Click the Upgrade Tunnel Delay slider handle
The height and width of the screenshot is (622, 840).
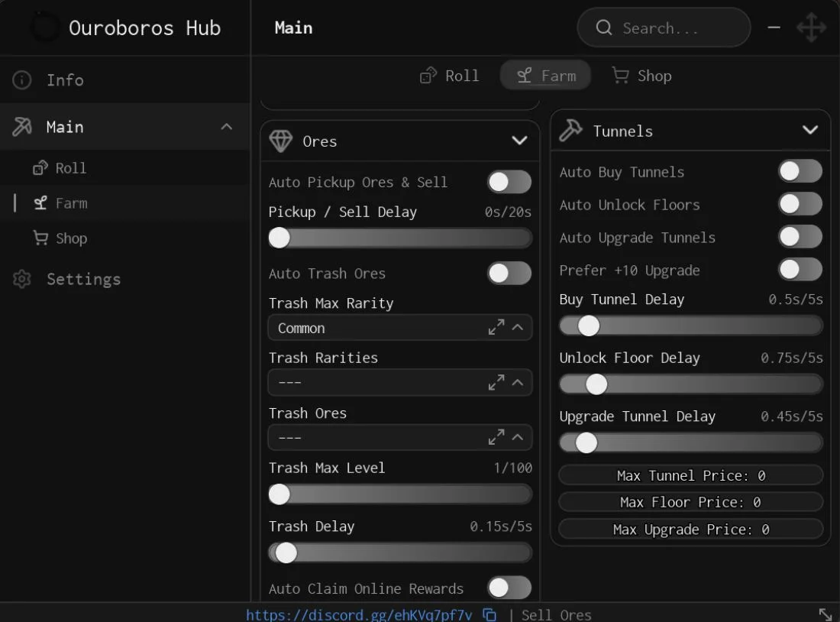click(586, 442)
